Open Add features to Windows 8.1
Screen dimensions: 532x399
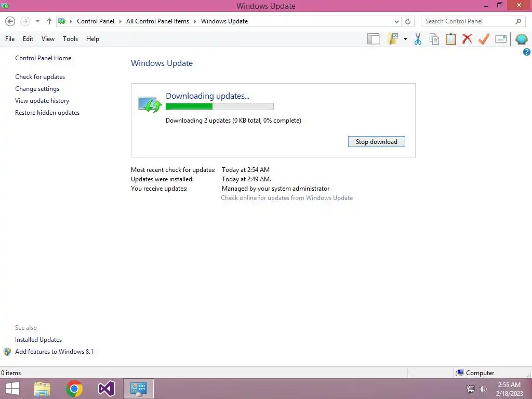tap(54, 352)
